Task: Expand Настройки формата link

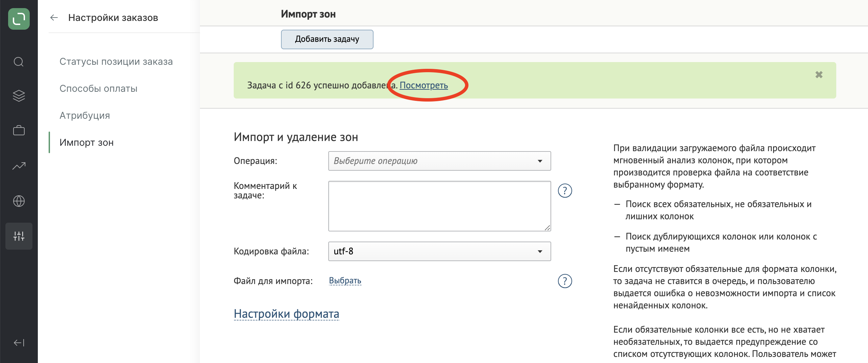Action: 286,314
